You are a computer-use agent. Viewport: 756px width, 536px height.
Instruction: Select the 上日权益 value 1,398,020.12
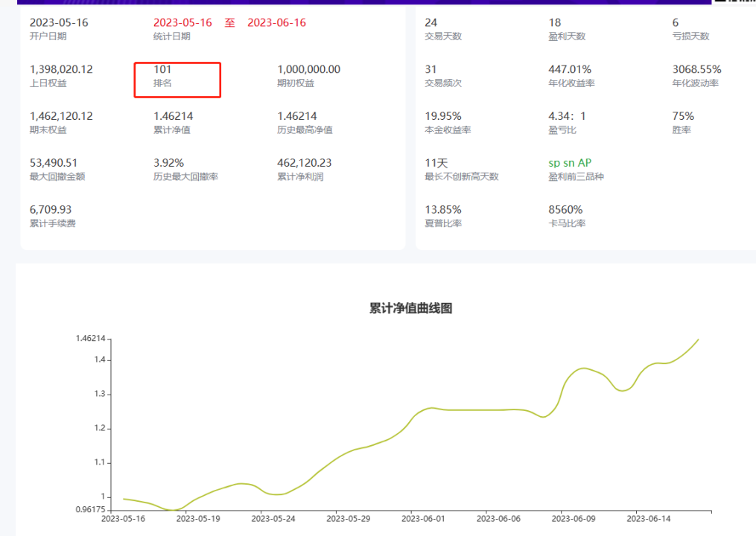pos(61,69)
